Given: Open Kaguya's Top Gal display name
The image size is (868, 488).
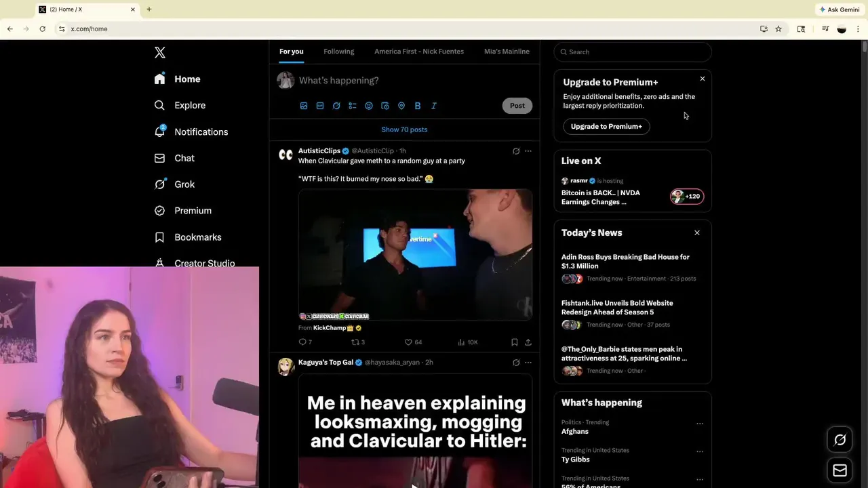Looking at the screenshot, I should [x=325, y=363].
